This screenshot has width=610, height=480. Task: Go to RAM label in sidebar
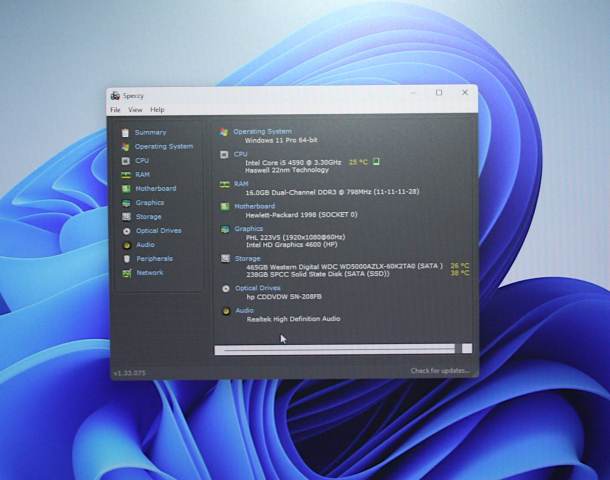(x=142, y=175)
